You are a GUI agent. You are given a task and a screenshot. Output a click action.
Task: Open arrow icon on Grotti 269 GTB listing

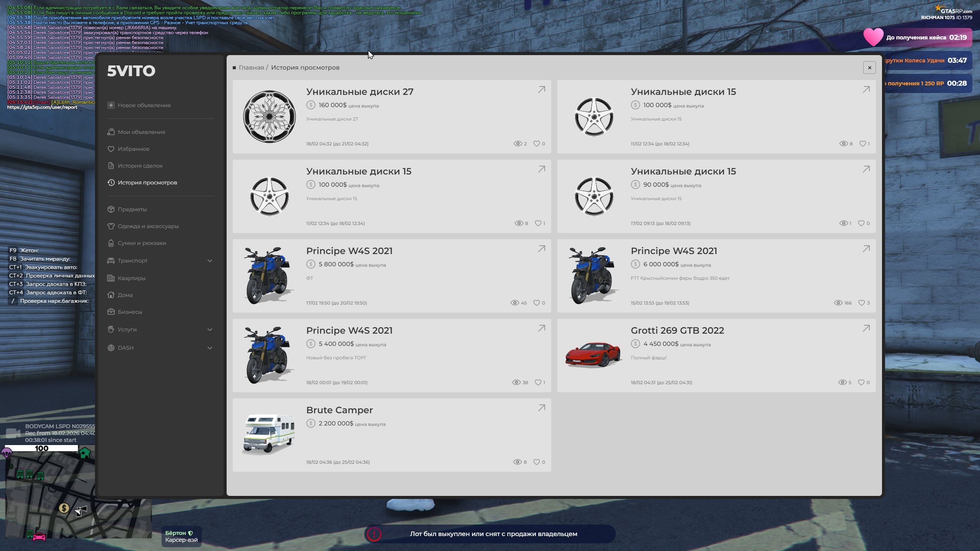coord(866,328)
